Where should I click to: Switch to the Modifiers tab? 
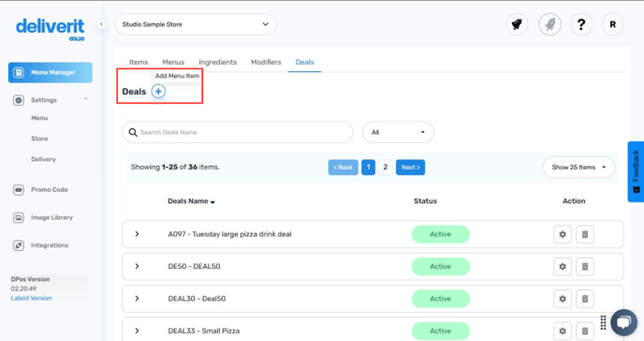point(266,62)
